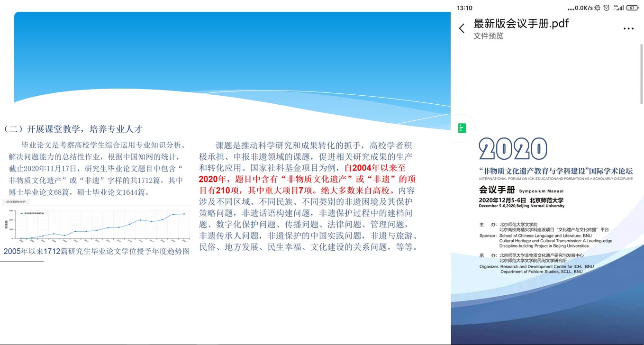This screenshot has height=345, width=644.
Task: Tap the muted bell status icon
Action: 597,8
